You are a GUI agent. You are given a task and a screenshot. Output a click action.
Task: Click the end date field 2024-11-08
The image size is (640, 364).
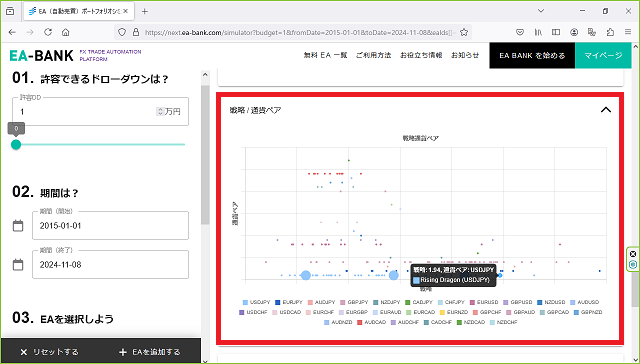pos(110,265)
